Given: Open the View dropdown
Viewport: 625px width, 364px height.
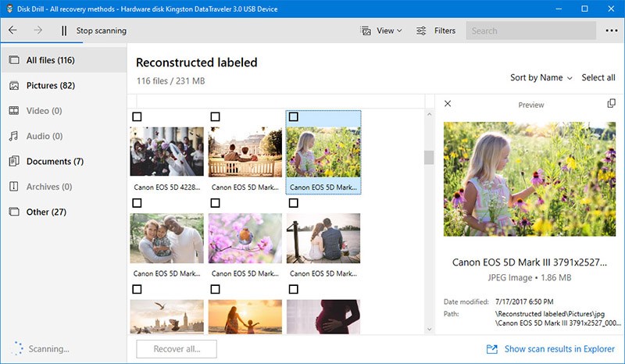Looking at the screenshot, I should click(389, 30).
